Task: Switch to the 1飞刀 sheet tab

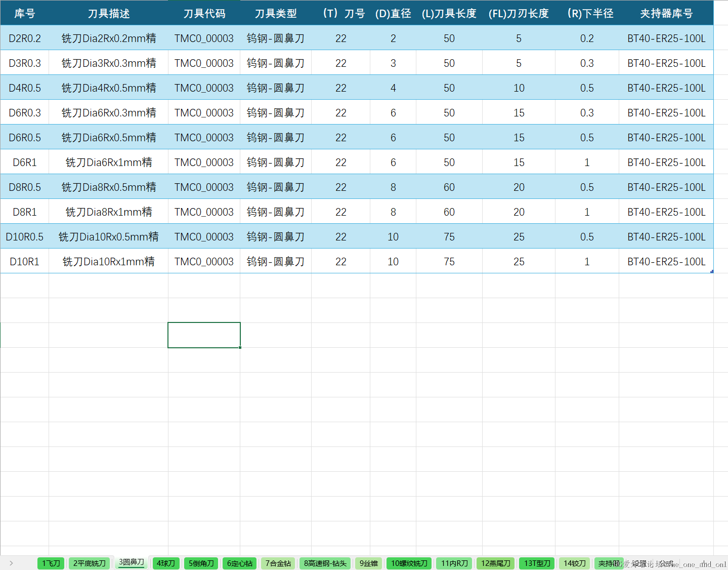Action: pos(51,563)
